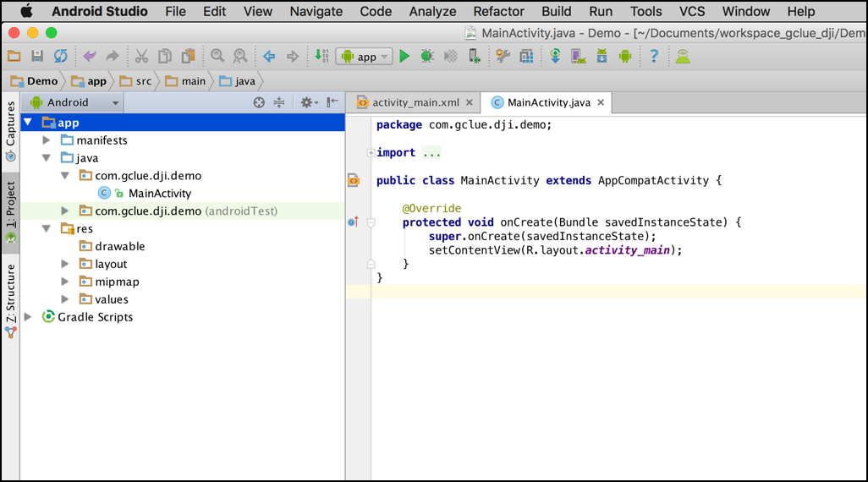
Task: Expand the Gradle Scripts tree node
Action: tap(28, 317)
